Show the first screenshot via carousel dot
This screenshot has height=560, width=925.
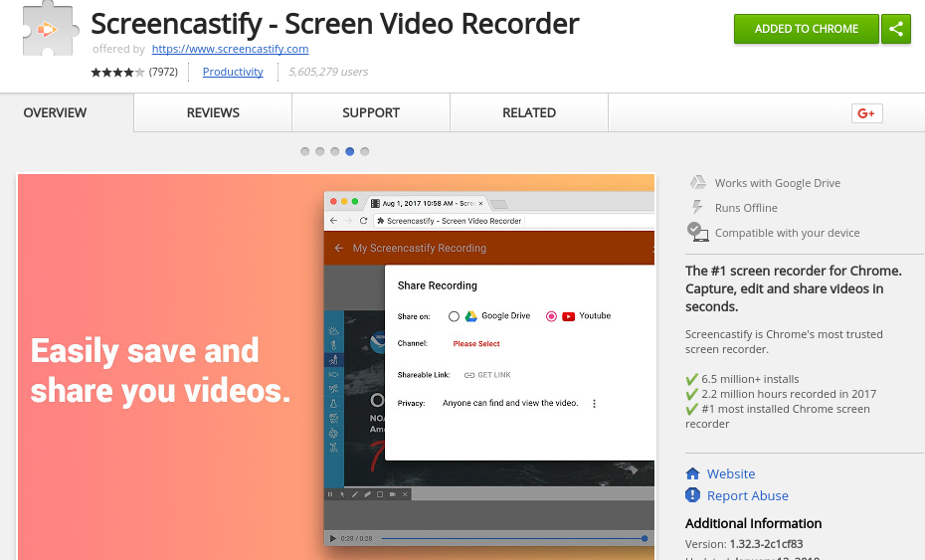point(305,151)
